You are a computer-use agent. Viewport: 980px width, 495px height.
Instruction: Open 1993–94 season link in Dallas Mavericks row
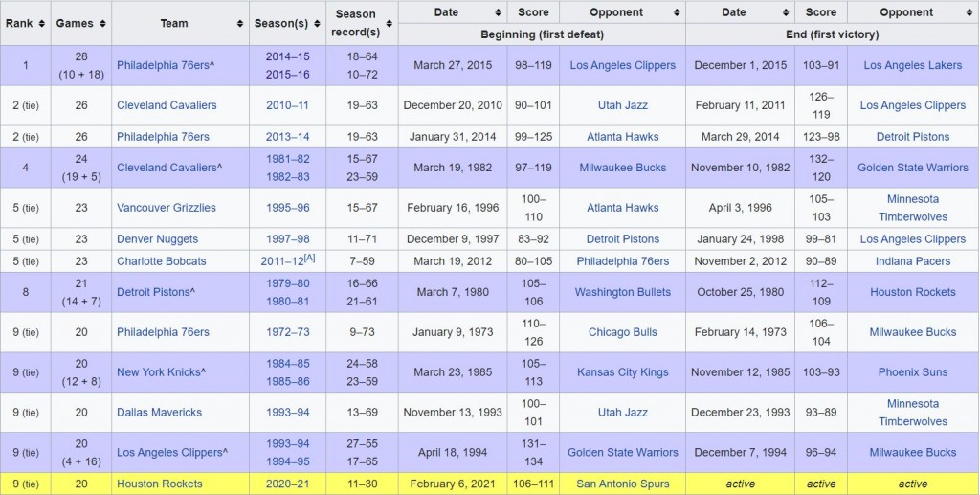tap(287, 412)
